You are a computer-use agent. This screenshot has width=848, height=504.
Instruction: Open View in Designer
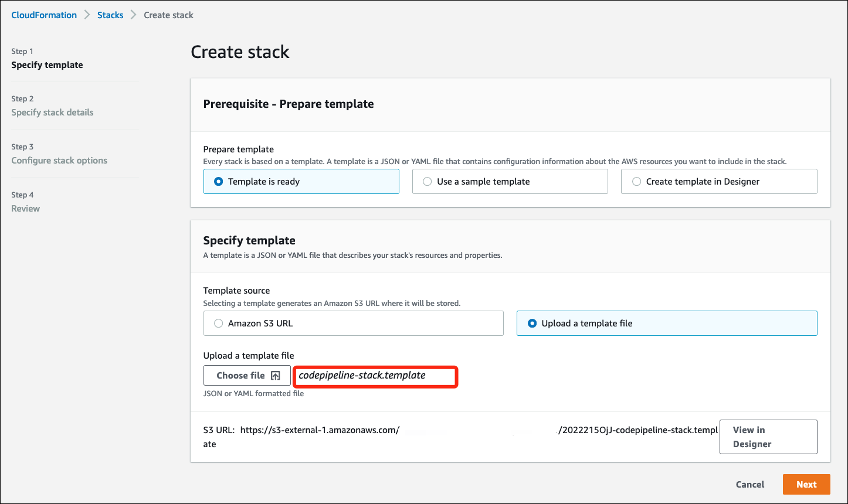coord(768,437)
